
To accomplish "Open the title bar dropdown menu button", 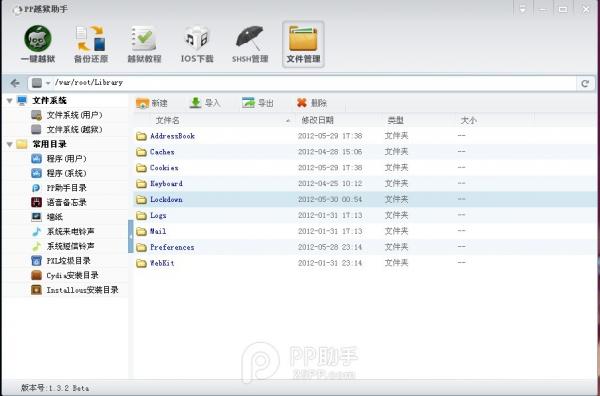I will click(x=522, y=9).
